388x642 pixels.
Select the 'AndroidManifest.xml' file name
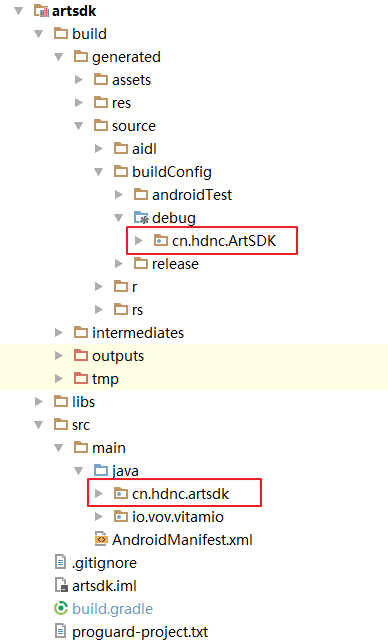click(x=183, y=540)
